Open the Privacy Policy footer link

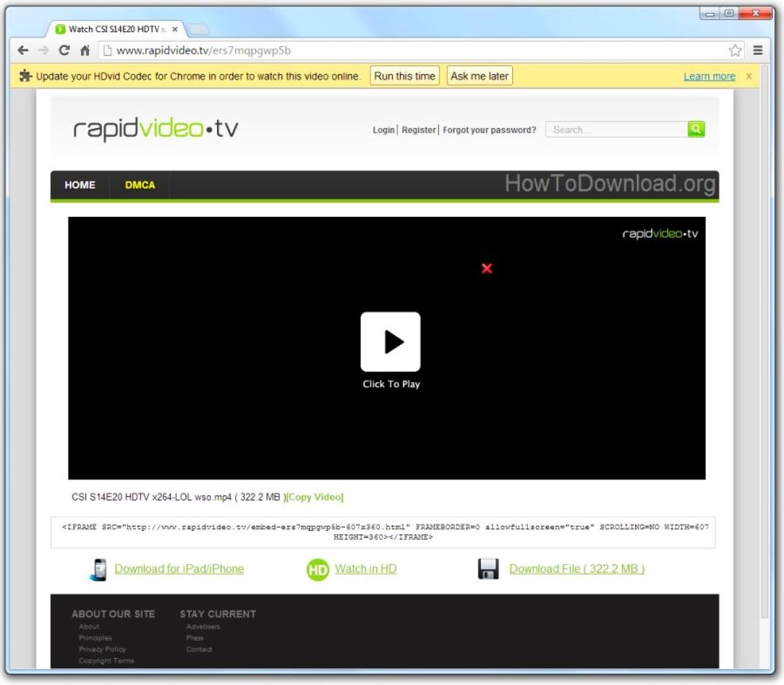click(x=102, y=649)
